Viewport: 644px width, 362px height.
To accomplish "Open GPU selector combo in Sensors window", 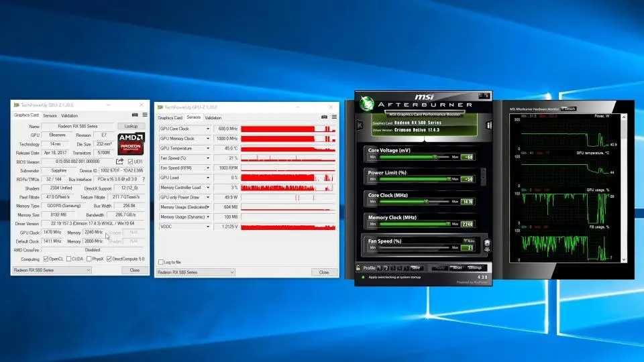I will (x=196, y=272).
